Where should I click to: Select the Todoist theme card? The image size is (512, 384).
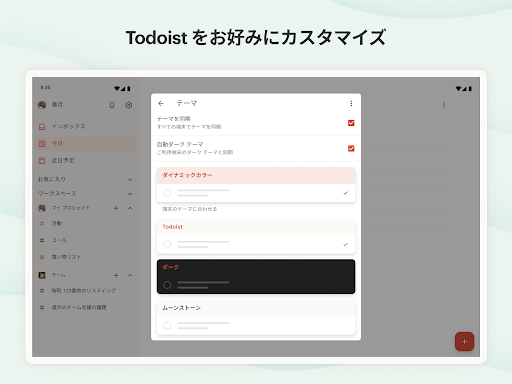pos(256,236)
